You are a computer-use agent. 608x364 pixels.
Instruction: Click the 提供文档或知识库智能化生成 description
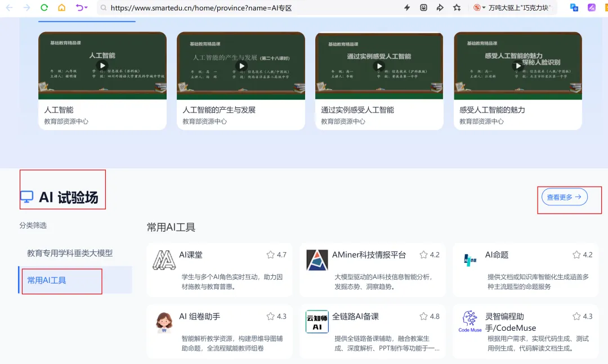pos(538,282)
